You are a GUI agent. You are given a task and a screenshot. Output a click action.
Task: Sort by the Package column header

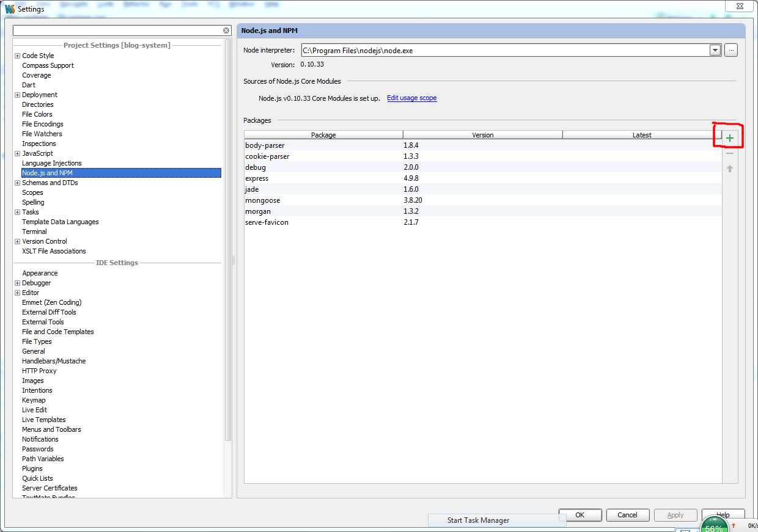(x=323, y=135)
